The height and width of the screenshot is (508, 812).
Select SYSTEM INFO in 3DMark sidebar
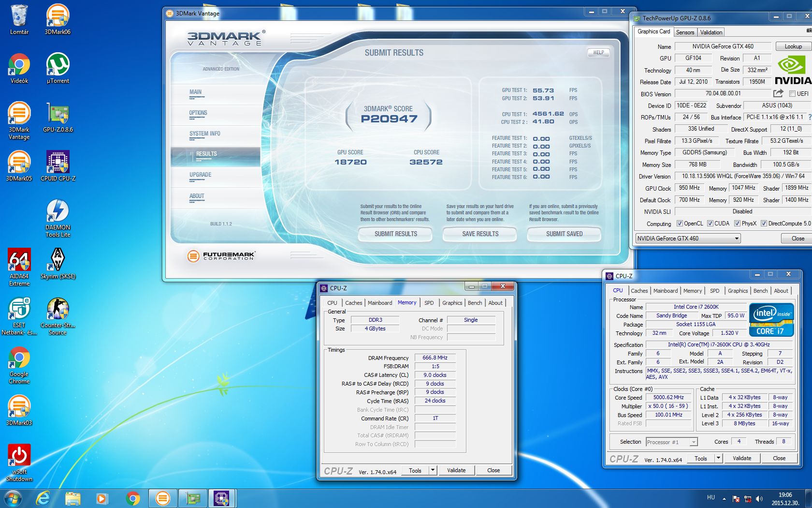pyautogui.click(x=204, y=134)
